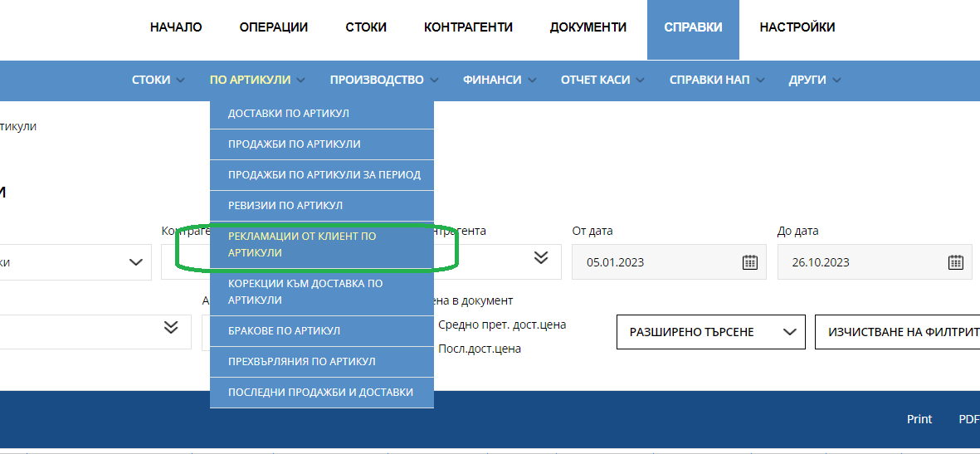Go to НАЧАЛО in top navigation

pos(176,27)
